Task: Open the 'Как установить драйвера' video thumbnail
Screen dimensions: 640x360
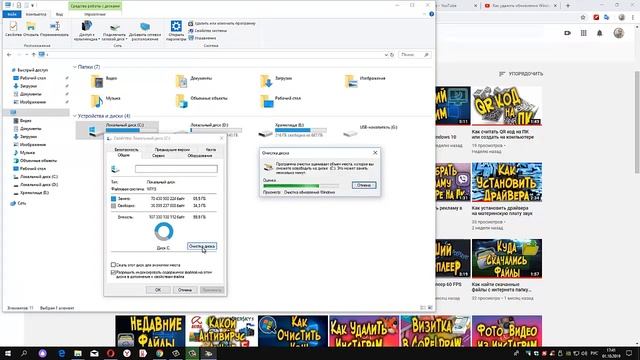Action: 507,182
